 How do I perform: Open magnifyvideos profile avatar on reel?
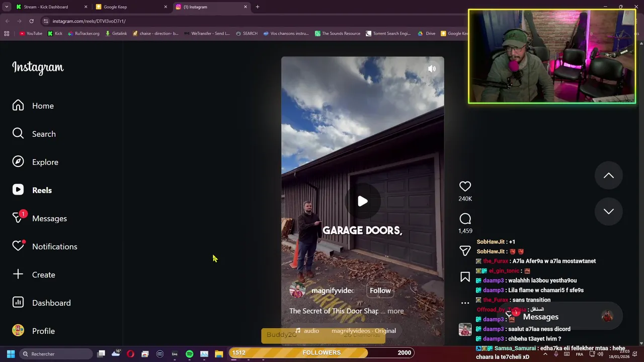point(297,291)
